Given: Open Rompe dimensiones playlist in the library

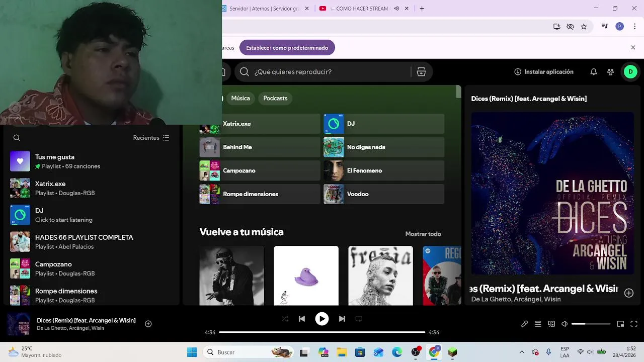Looking at the screenshot, I should pos(91,295).
